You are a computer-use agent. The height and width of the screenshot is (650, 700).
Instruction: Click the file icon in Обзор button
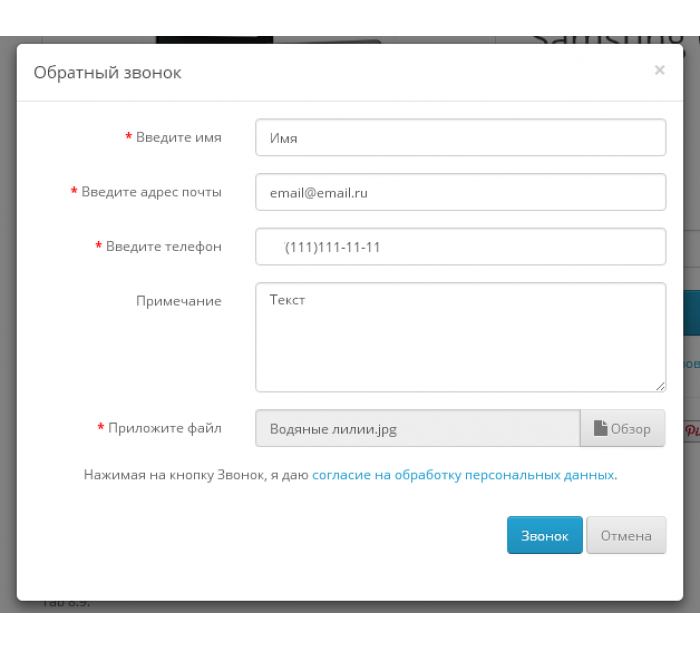pos(600,428)
